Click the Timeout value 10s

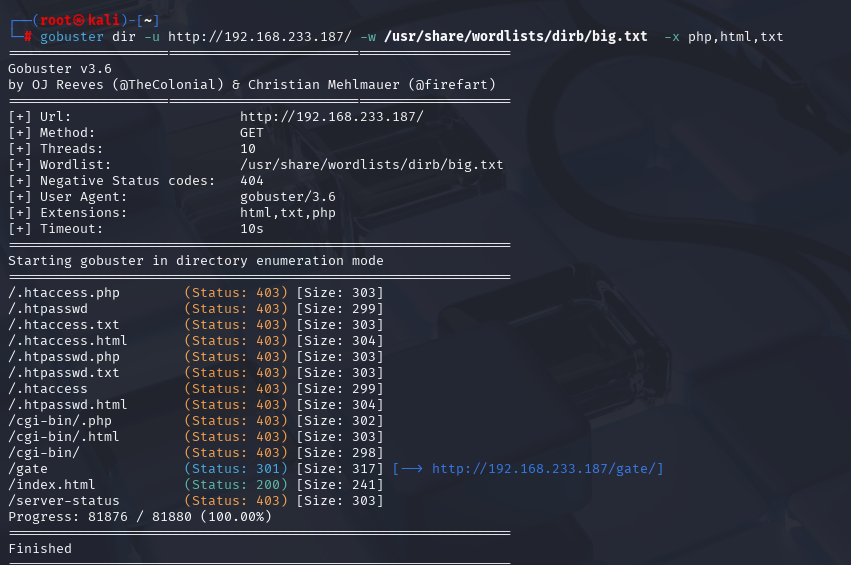pyautogui.click(x=252, y=229)
